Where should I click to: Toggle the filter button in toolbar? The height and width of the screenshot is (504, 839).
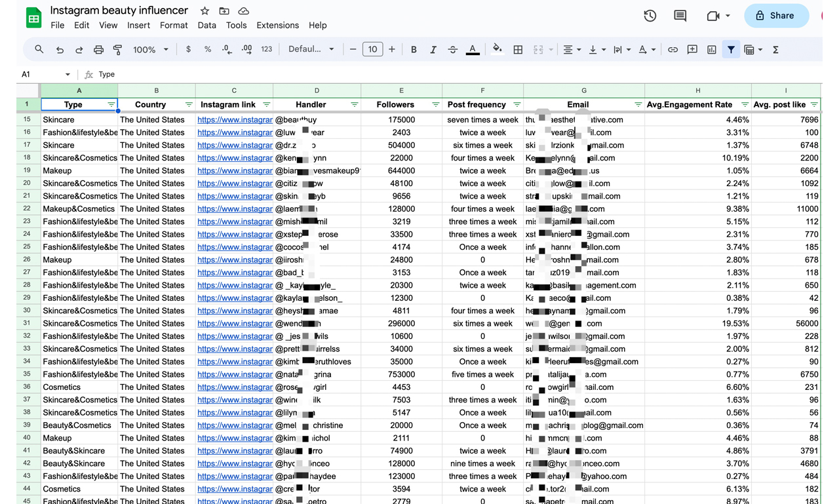coord(731,50)
